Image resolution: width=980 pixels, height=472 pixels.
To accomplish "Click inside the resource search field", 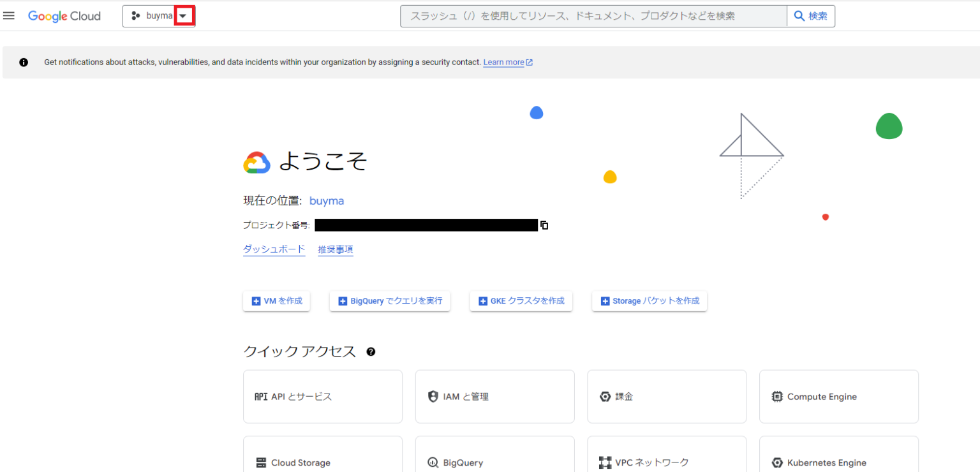I will point(593,15).
